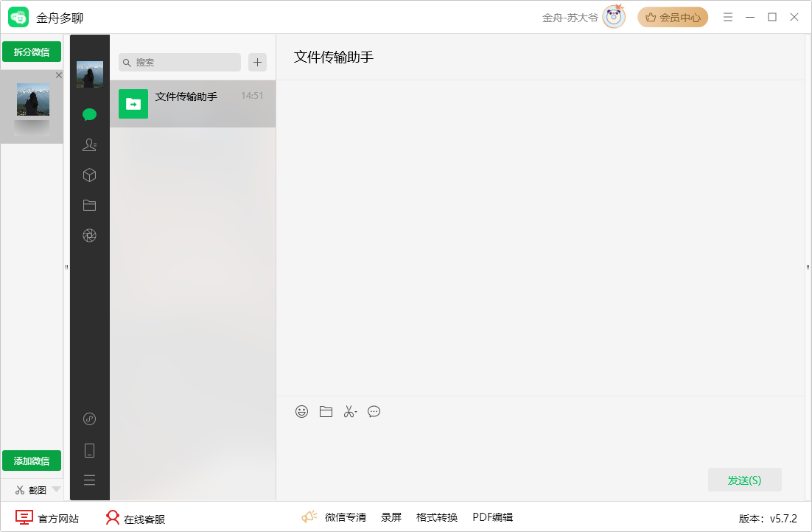
Task: Expand the 截图 dropdown arrow
Action: point(57,489)
